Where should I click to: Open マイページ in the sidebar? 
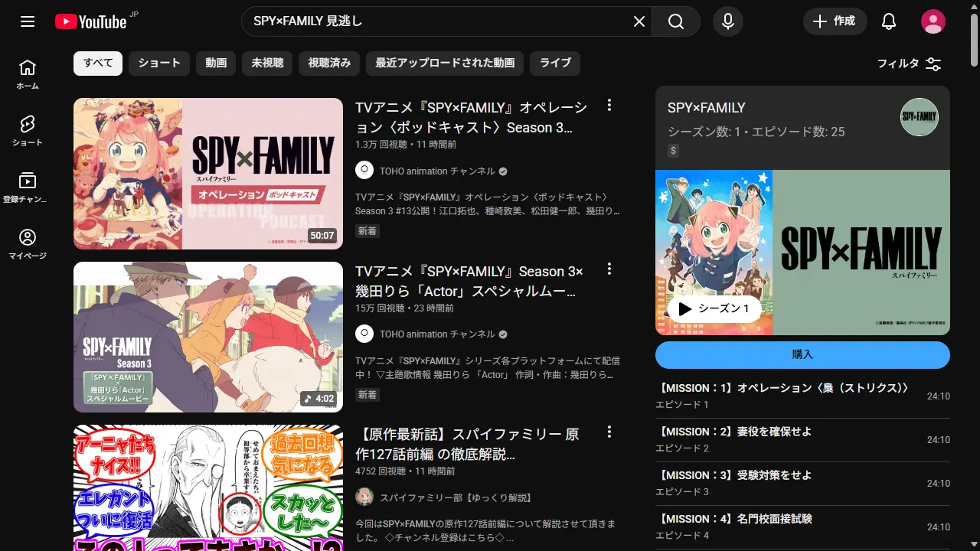(27, 237)
